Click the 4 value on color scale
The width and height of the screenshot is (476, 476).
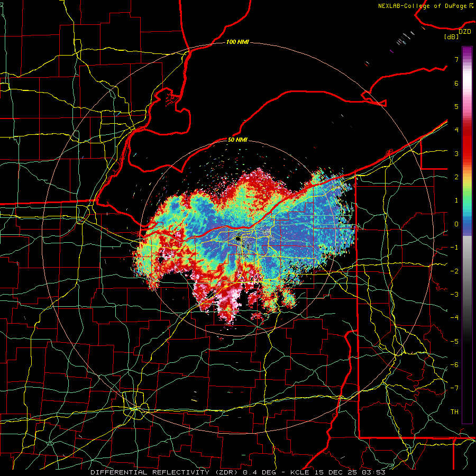click(456, 130)
